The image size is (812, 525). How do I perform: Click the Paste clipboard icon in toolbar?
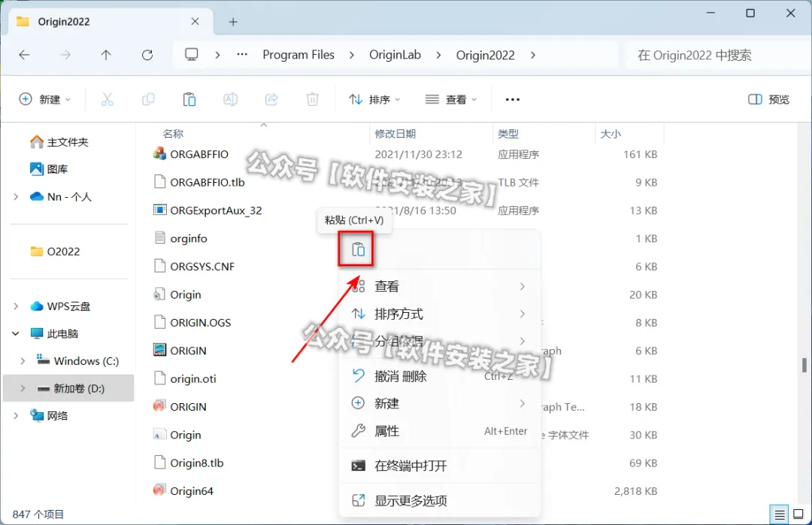pyautogui.click(x=189, y=99)
